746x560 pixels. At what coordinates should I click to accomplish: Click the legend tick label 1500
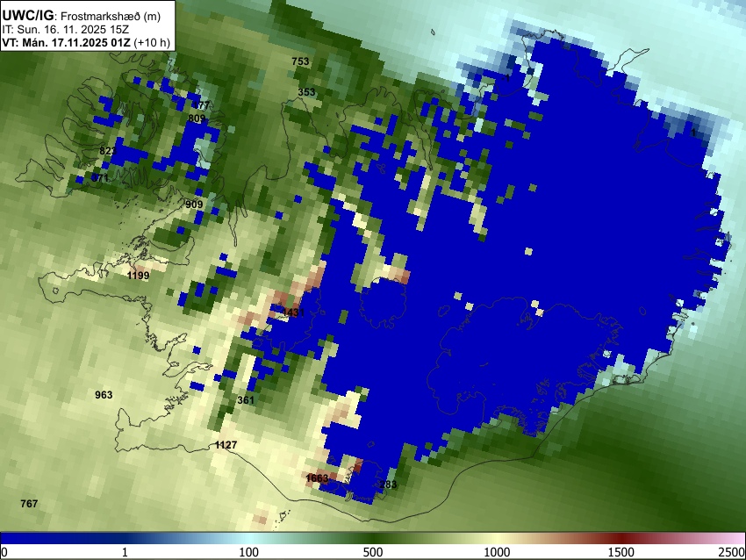tap(621, 552)
